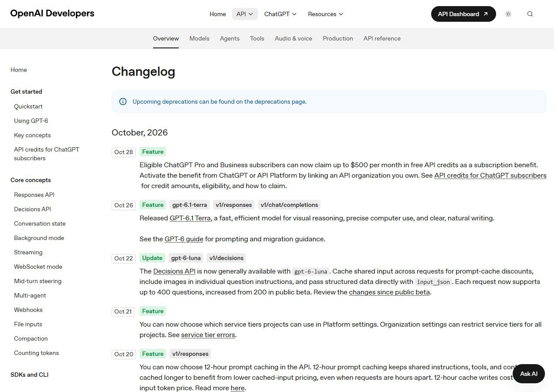Viewport: 558px width, 392px height.
Task: Open Using GPT-6 sidebar page
Action: pos(31,121)
